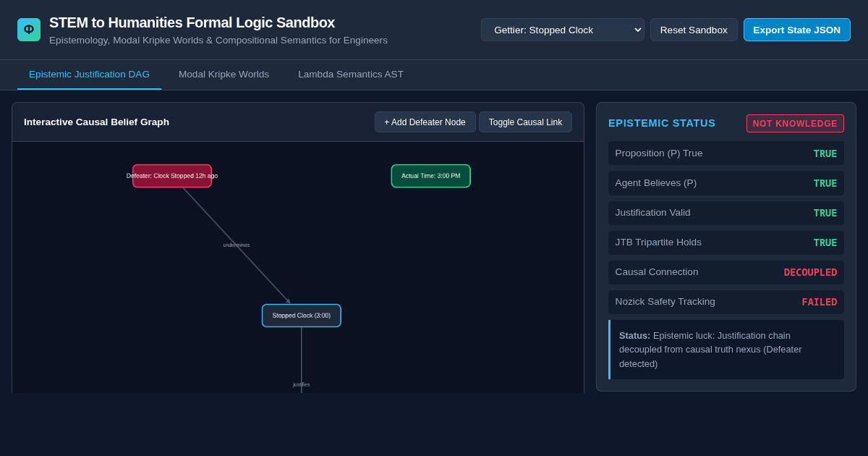Image resolution: width=868 pixels, height=456 pixels.
Task: Toggle Causal Link button
Action: tap(525, 122)
